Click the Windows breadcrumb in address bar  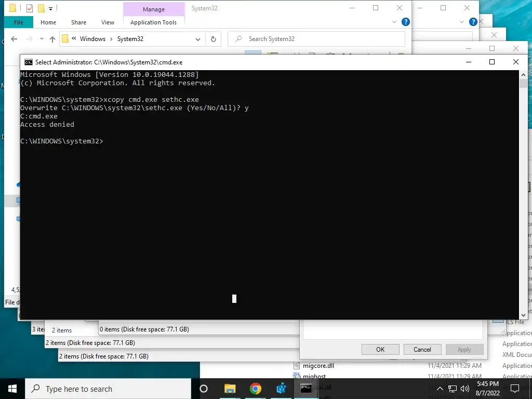92,39
